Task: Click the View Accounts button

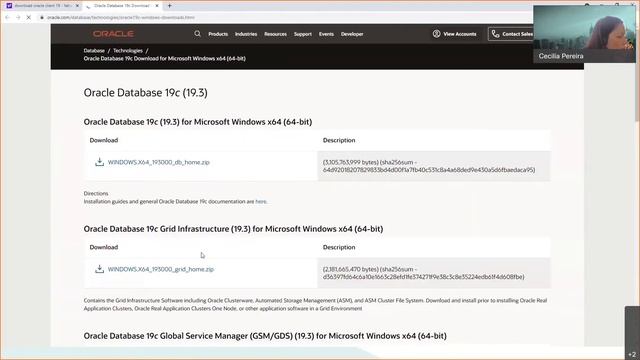Action: click(454, 34)
